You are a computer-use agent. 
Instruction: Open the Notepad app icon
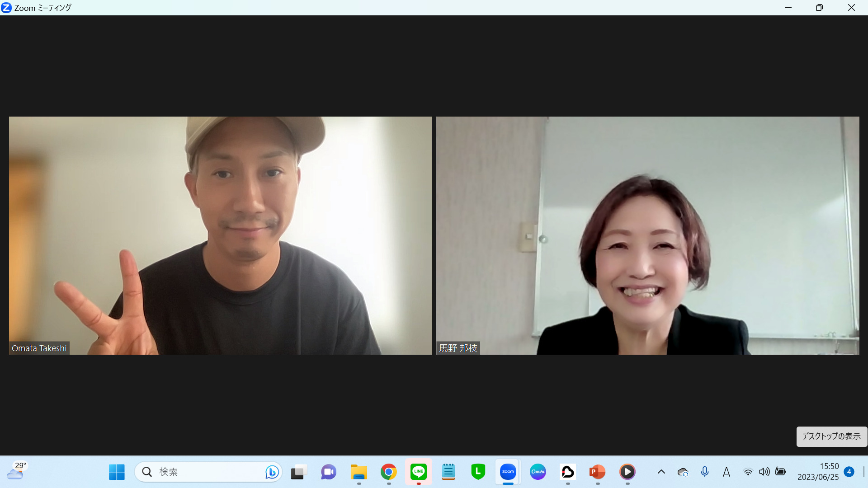448,472
